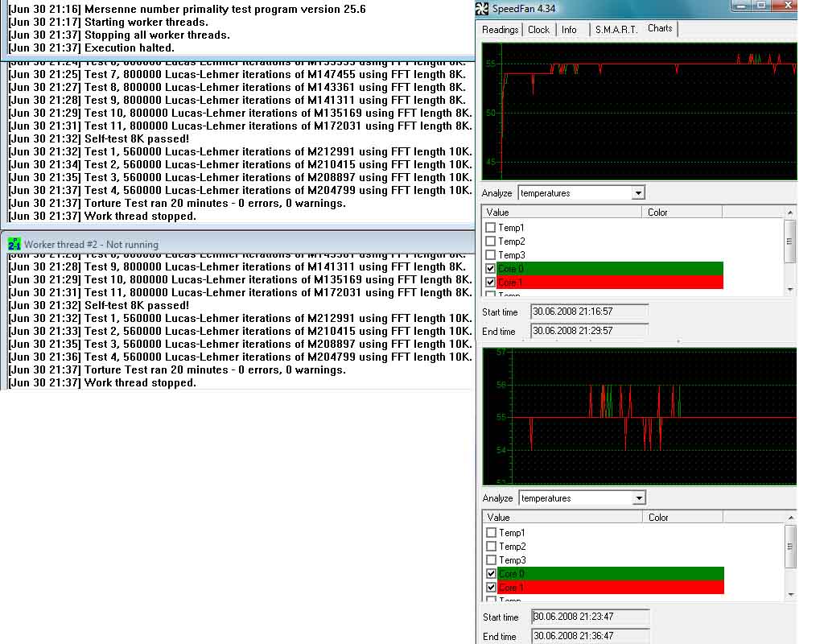Click the [Jun 30 21:33] Test 2 M210415 line
Viewport: 824px width, 644px height.
[x=240, y=331]
